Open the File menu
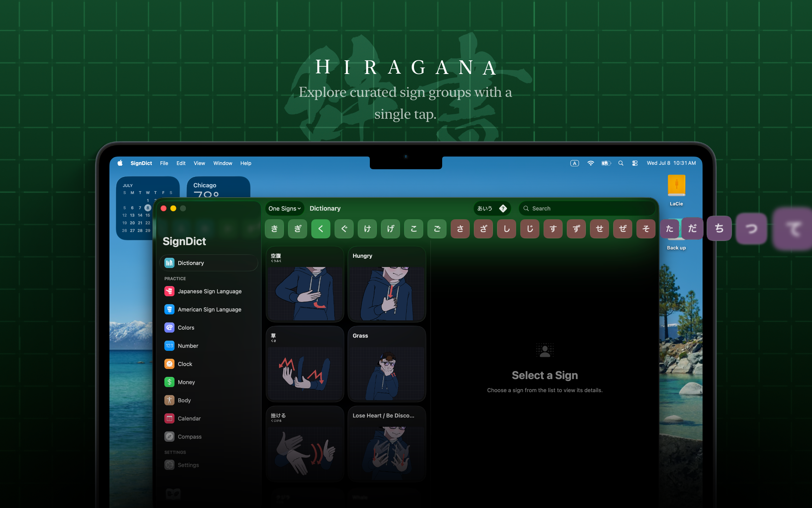812x508 pixels. 164,163
